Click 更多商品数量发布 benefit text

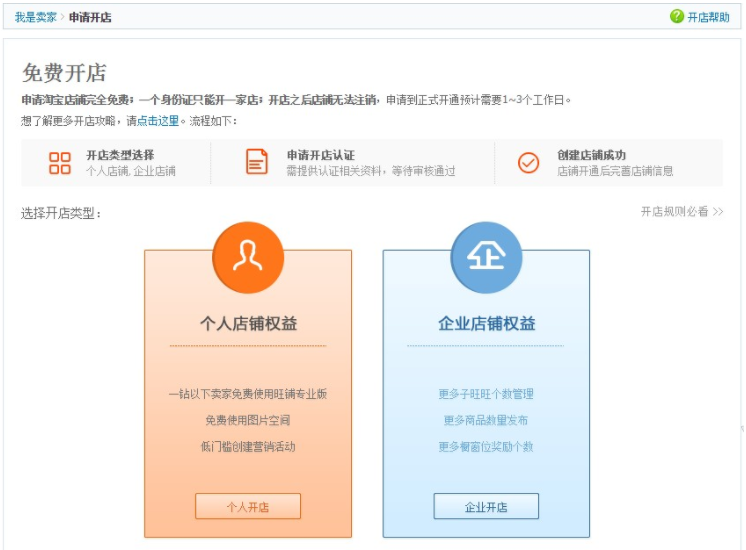486,420
